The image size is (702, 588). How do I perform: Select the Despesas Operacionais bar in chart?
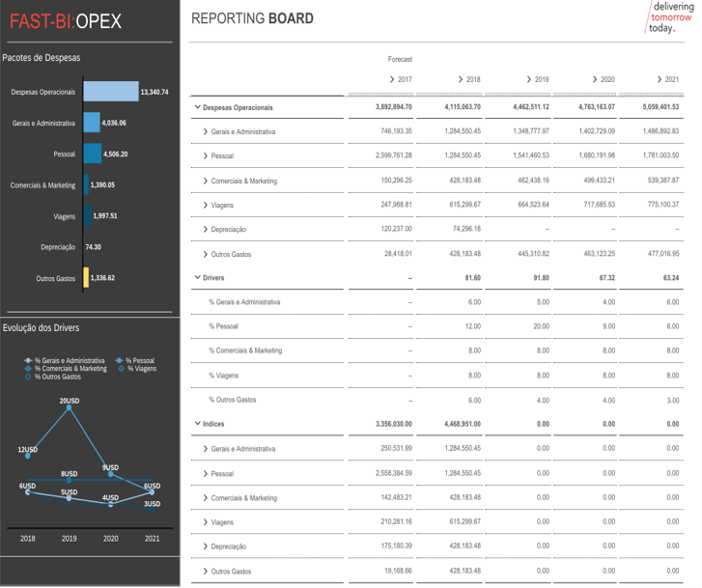(x=111, y=92)
